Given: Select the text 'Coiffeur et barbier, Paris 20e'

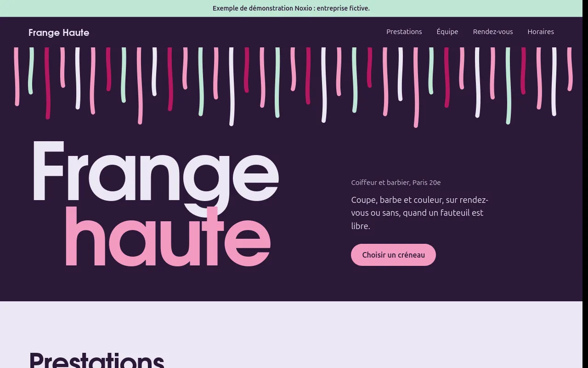Looking at the screenshot, I should pos(396,183).
